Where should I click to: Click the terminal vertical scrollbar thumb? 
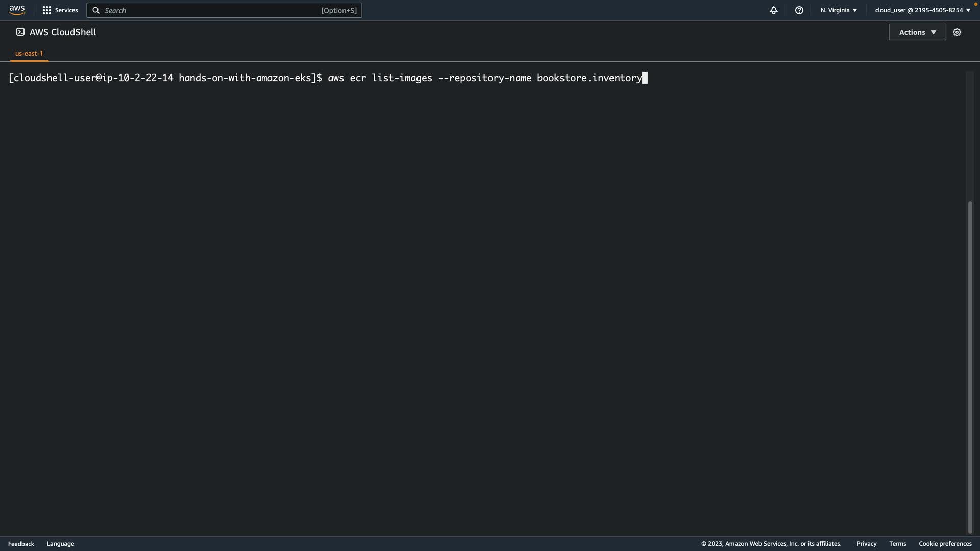pyautogui.click(x=970, y=367)
